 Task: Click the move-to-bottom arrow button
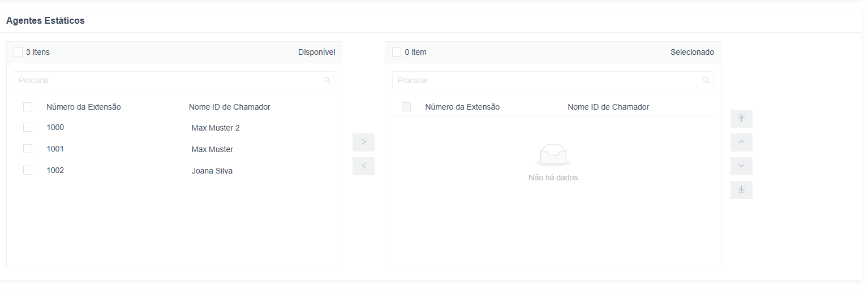pyautogui.click(x=741, y=190)
